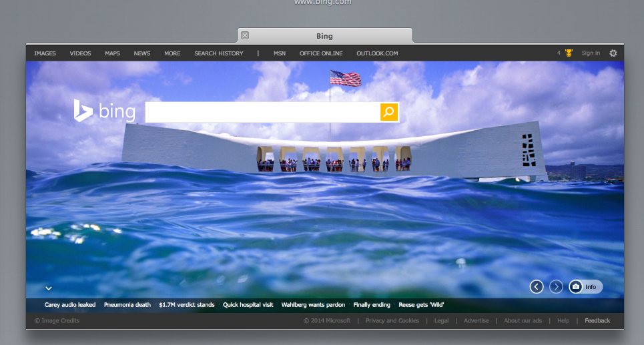Click the yellow search magnifier button
Screen dimensions: 644x345
click(x=389, y=112)
